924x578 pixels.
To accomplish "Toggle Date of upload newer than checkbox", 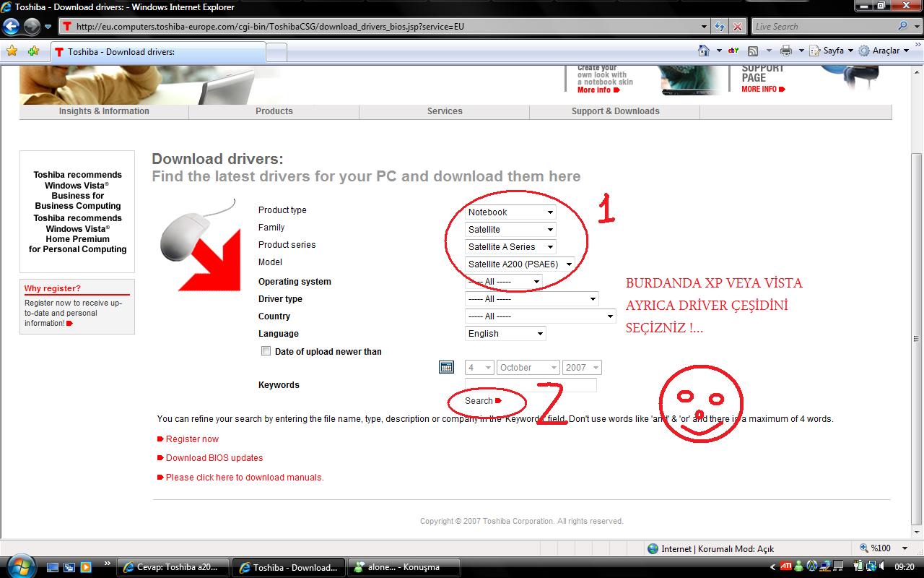I will (x=266, y=351).
